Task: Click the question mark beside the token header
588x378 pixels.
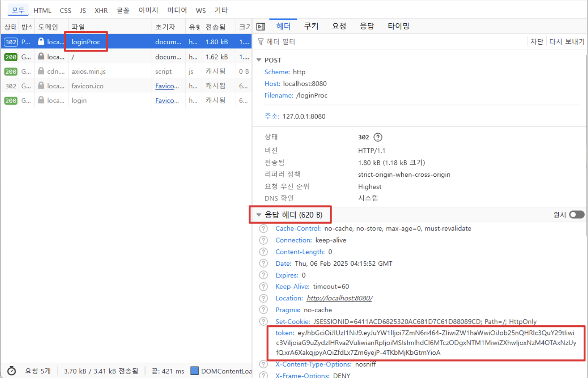Action: [x=264, y=333]
